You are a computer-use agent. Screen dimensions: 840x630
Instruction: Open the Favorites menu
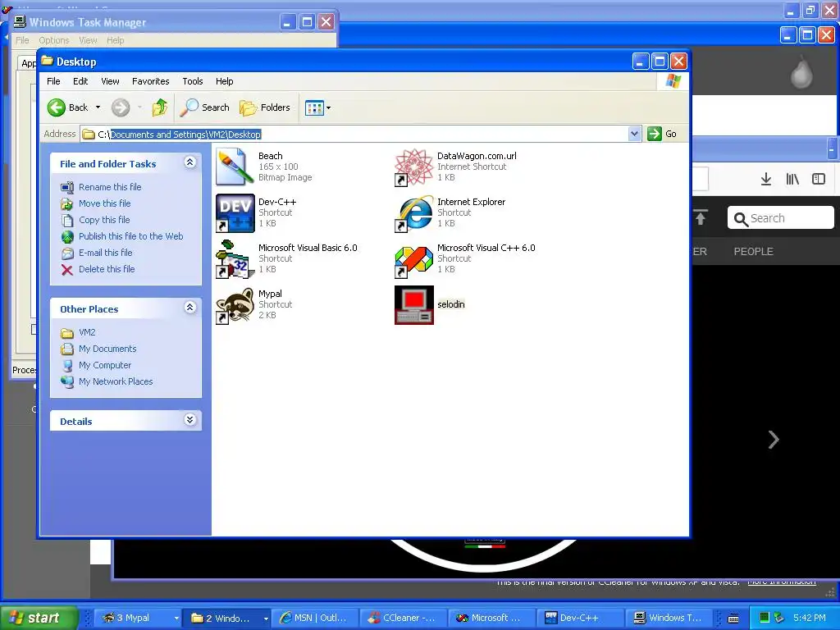click(x=151, y=81)
